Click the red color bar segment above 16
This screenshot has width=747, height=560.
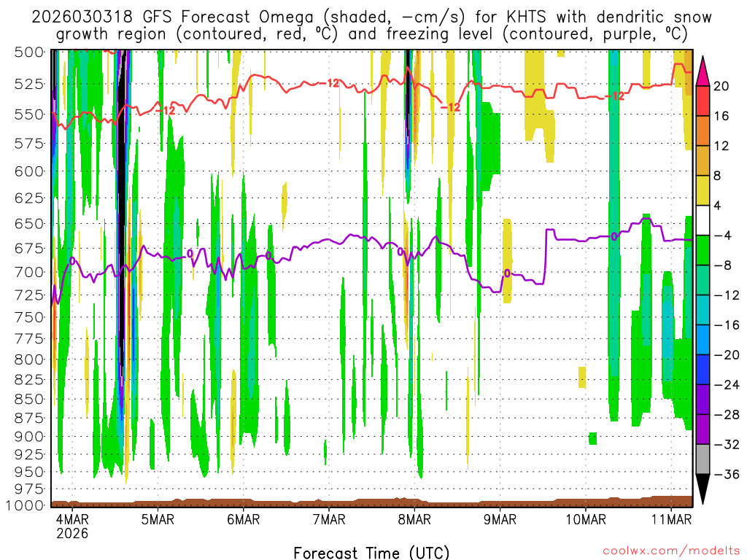[703, 101]
